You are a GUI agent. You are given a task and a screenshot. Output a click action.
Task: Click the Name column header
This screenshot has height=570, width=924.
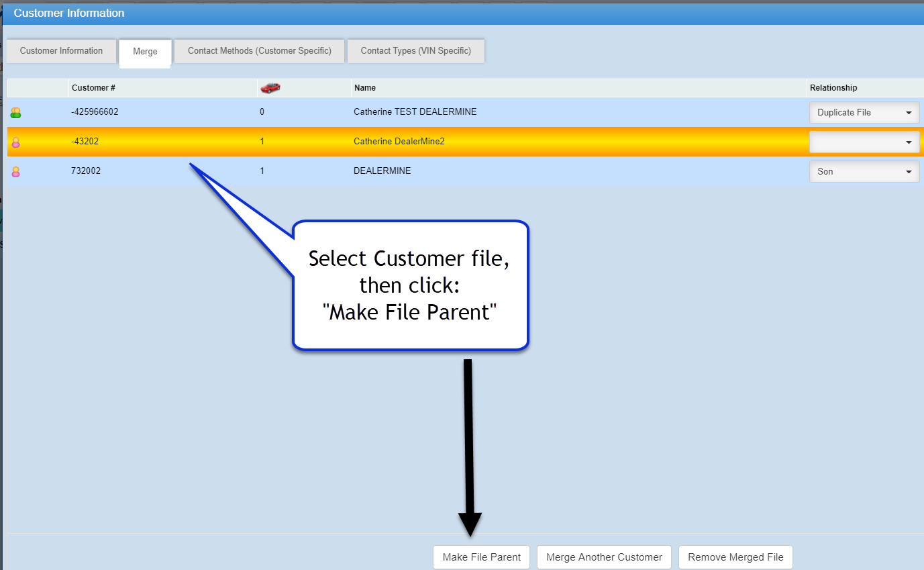tap(365, 88)
